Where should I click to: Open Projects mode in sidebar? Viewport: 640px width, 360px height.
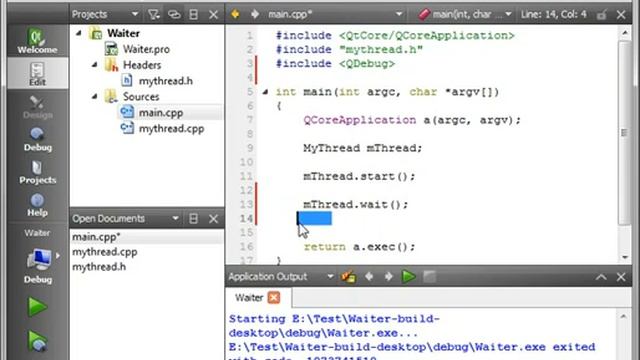click(37, 172)
